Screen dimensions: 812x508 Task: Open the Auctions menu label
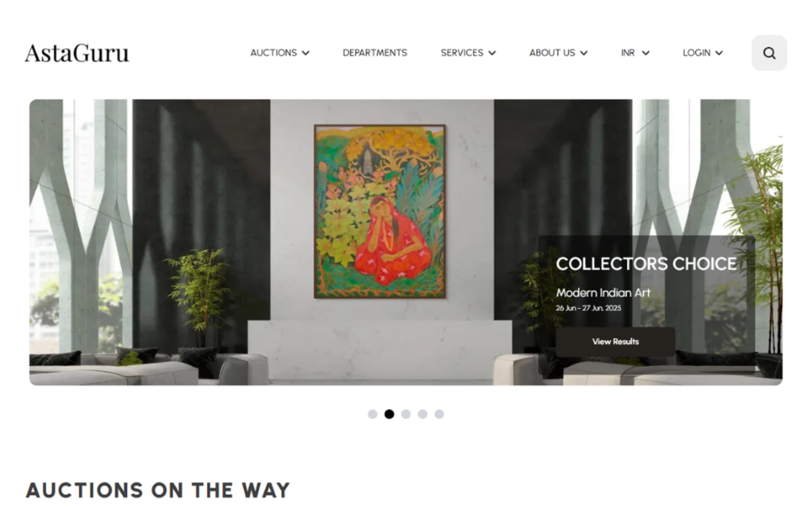274,53
